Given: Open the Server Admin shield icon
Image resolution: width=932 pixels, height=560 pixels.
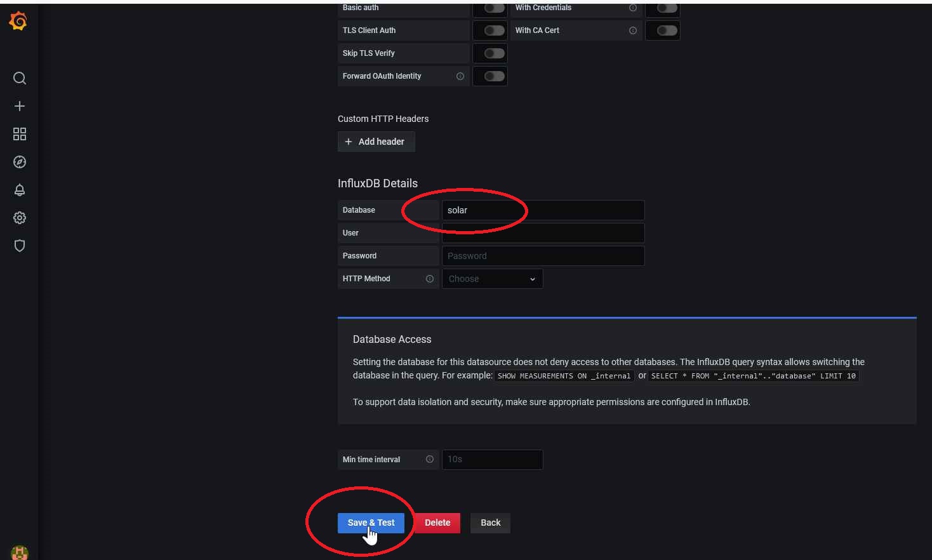Looking at the screenshot, I should tap(20, 246).
